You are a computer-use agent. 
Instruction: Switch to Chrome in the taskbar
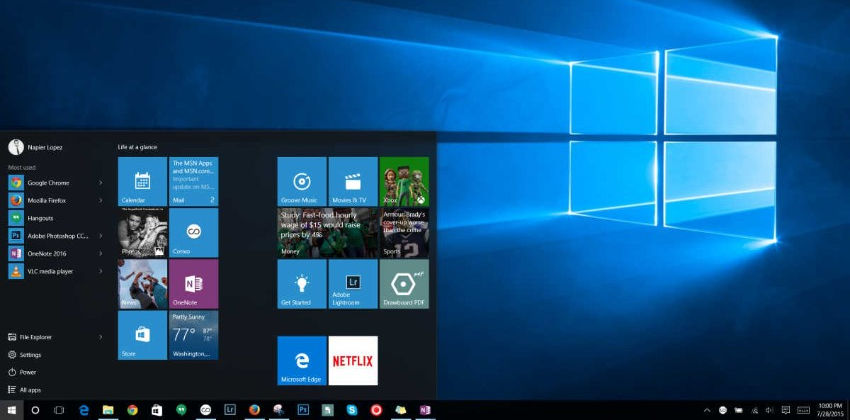pyautogui.click(x=132, y=410)
